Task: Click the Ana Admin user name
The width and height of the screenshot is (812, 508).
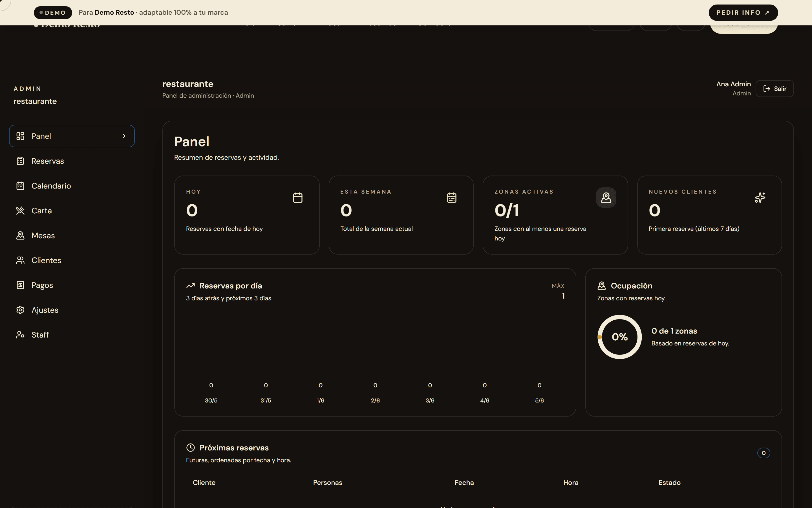Action: tap(734, 84)
